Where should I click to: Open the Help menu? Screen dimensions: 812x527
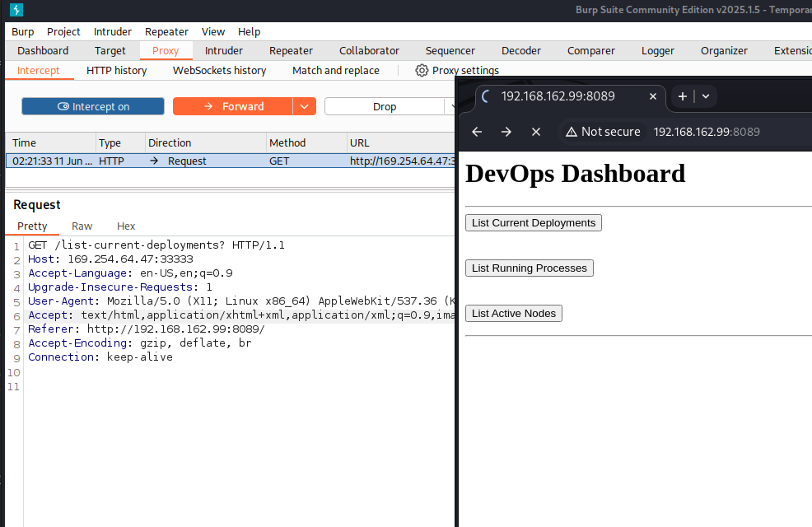point(249,31)
